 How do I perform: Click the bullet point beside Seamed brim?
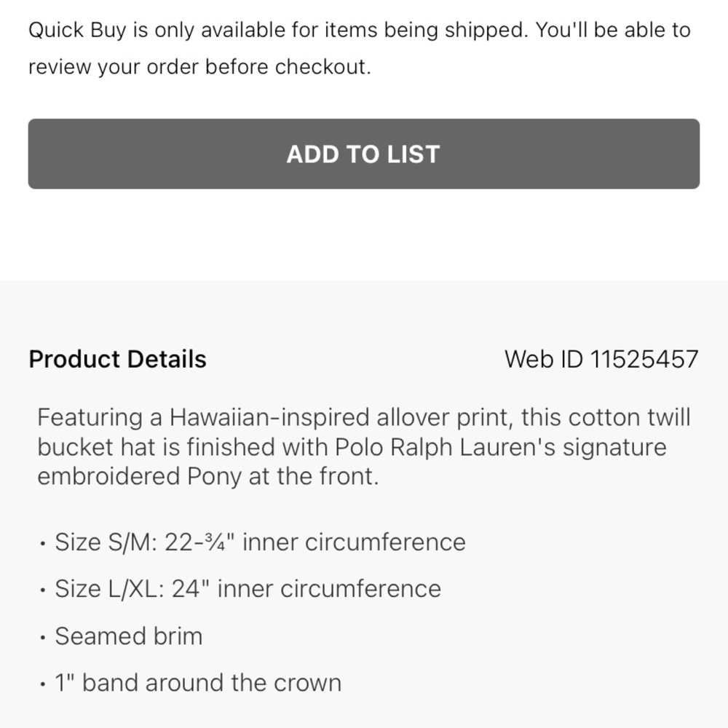[44, 636]
